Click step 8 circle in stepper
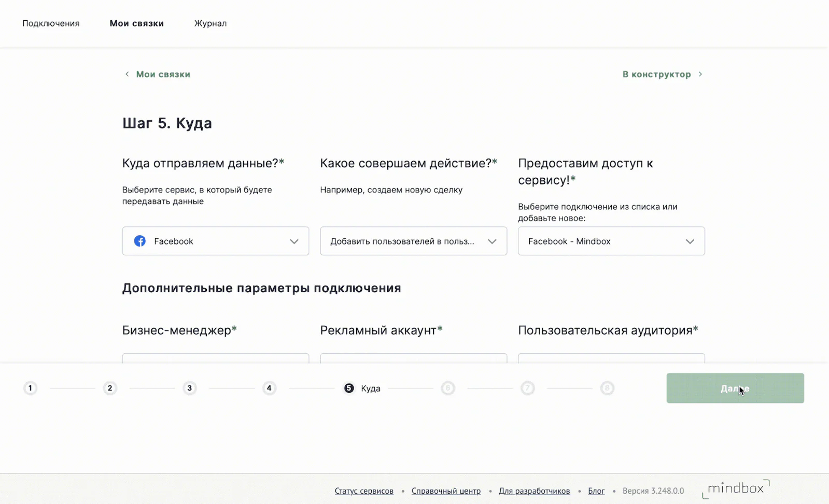Image resolution: width=829 pixels, height=504 pixels. 607,388
